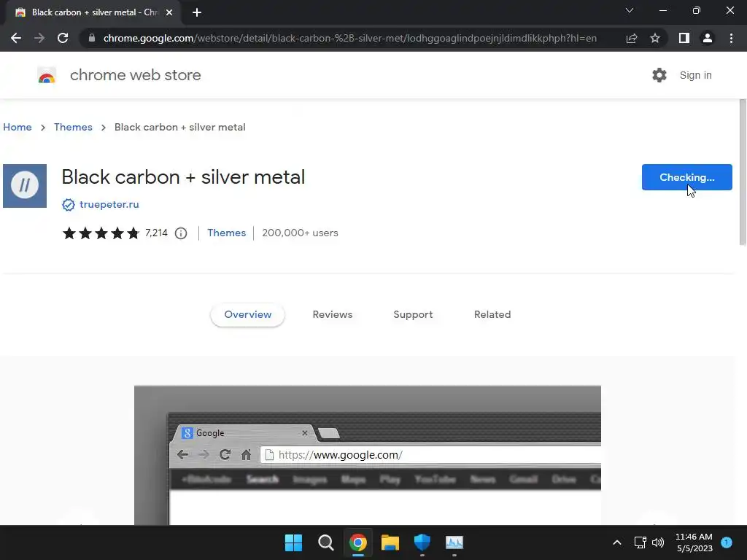Click the browser forward arrow
The height and width of the screenshot is (560, 747).
(x=39, y=38)
